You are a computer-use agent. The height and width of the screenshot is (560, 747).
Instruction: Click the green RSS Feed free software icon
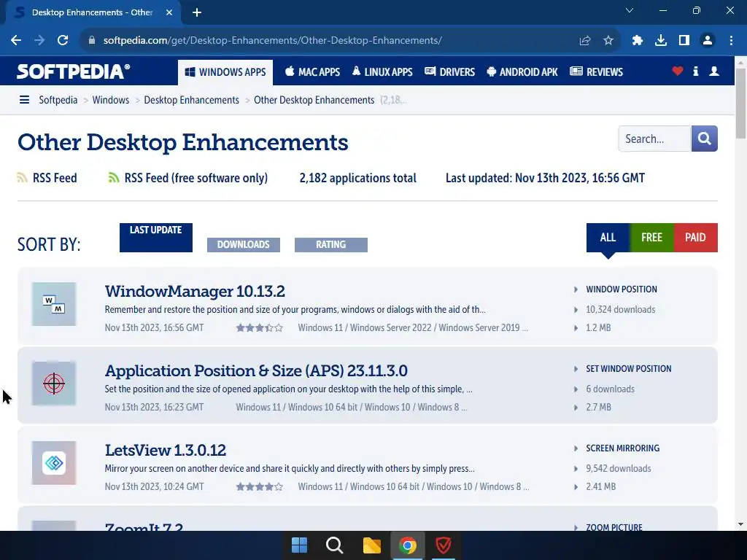click(x=113, y=178)
